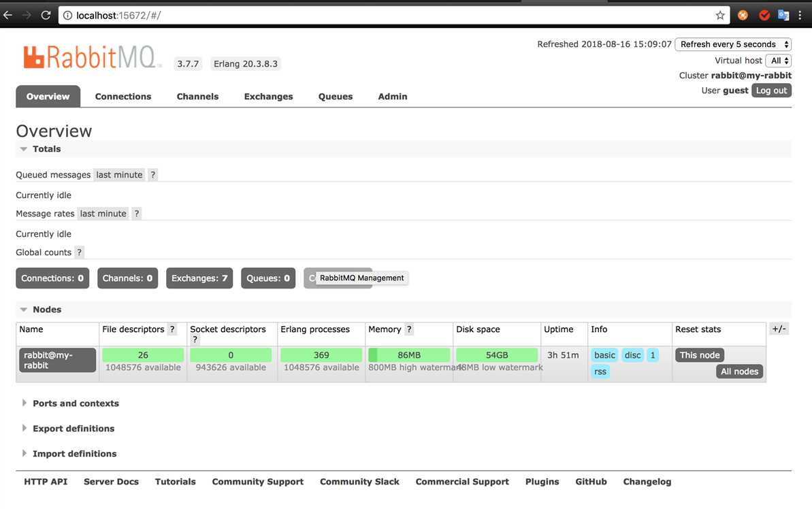The width and height of the screenshot is (812, 509).
Task: Switch to the Connections tab
Action: pos(123,97)
